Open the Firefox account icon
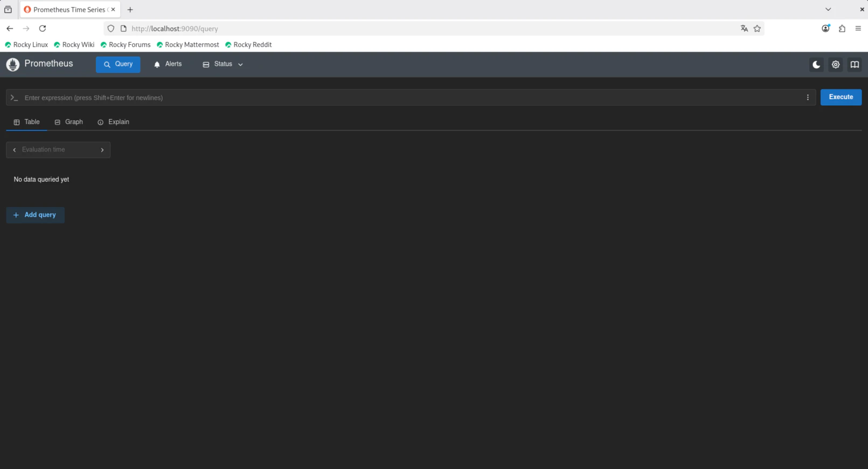 coord(825,29)
